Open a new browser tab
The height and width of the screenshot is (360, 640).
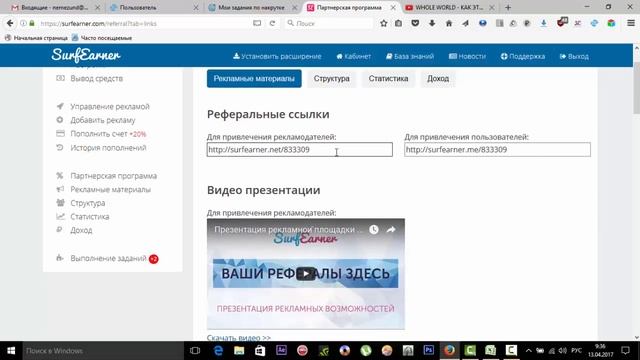click(508, 7)
